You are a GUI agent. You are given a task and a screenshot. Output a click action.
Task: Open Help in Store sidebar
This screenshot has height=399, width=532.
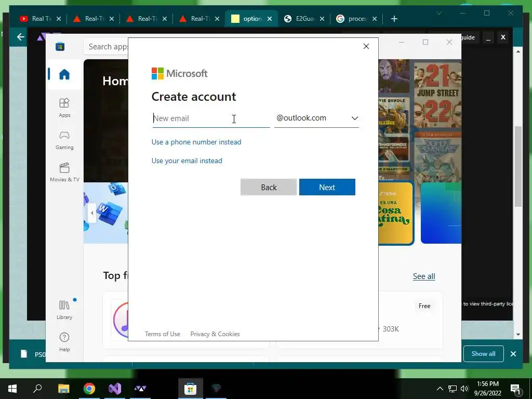(x=64, y=342)
